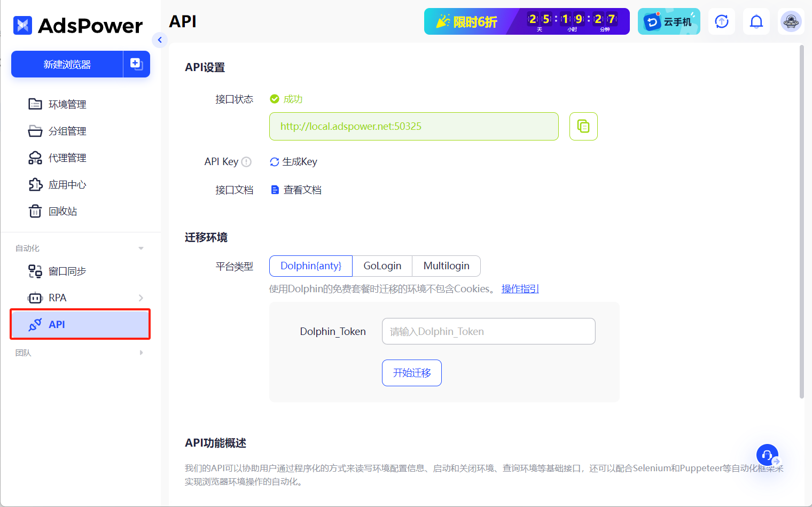This screenshot has height=507, width=812.
Task: Collapse the 自动化 (Automation) section
Action: pos(140,248)
